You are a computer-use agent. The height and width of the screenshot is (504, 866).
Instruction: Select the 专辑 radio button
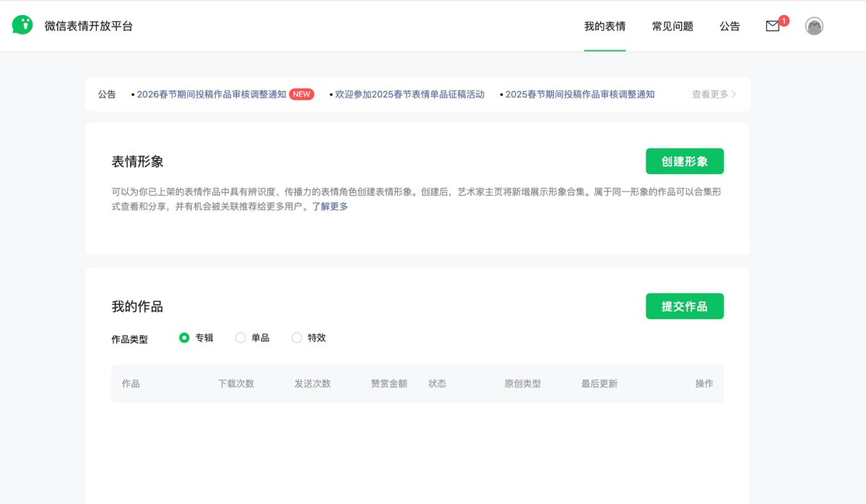(184, 338)
